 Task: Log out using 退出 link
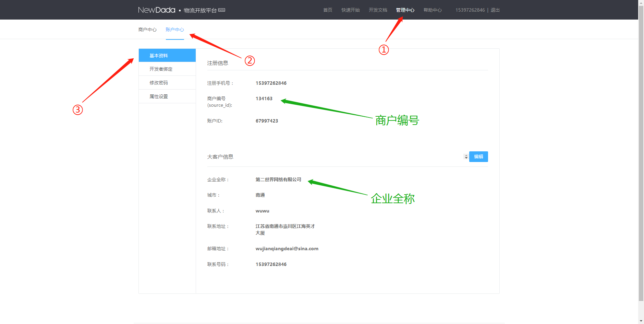click(495, 10)
